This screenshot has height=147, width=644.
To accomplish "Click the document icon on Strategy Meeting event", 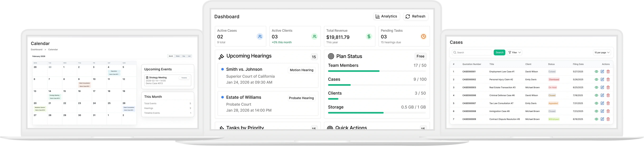I will click(147, 77).
